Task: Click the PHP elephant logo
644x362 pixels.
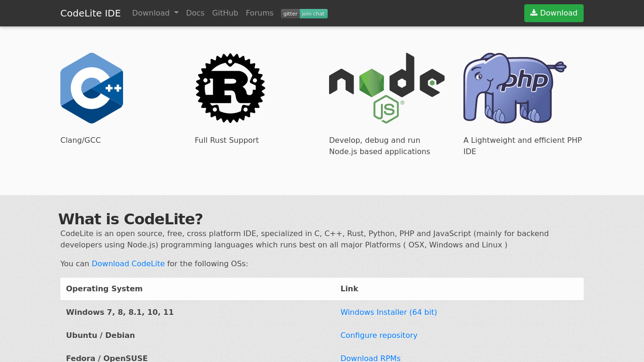Action: (515, 88)
